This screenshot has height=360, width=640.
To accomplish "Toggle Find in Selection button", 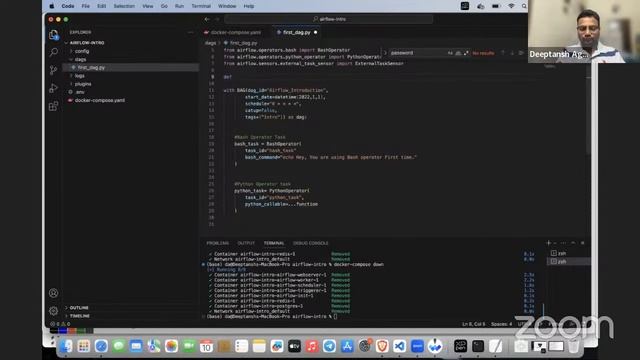I will click(521, 53).
